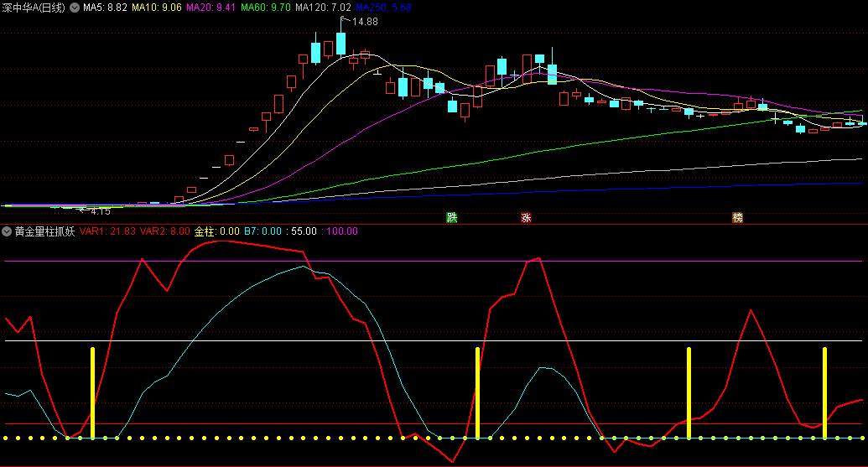868x467 pixels.
Task: Click the 跌 event marker icon
Action: tap(452, 218)
